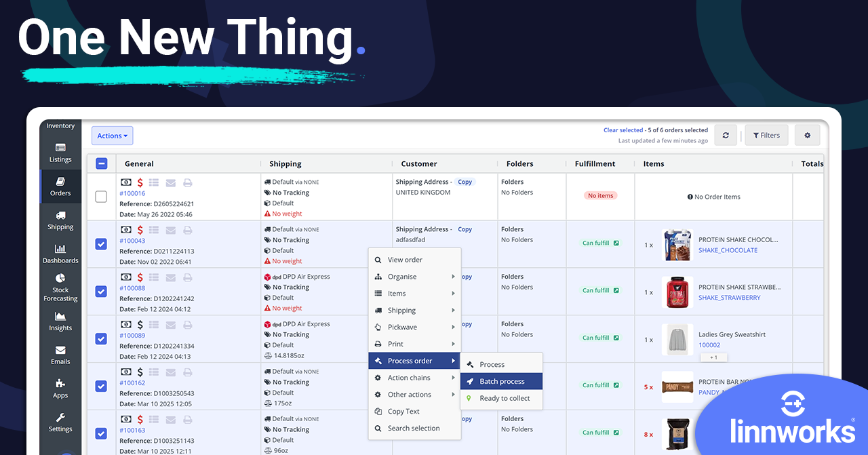Viewport: 868px width, 455px height.
Task: Open the Apps section in the sidebar
Action: tap(60, 389)
